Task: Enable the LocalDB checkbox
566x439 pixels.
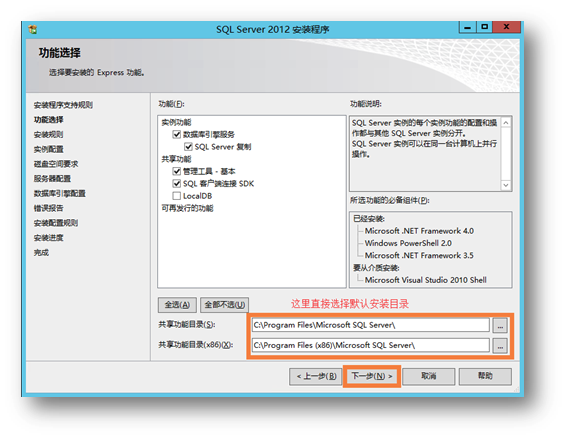Action: point(177,196)
